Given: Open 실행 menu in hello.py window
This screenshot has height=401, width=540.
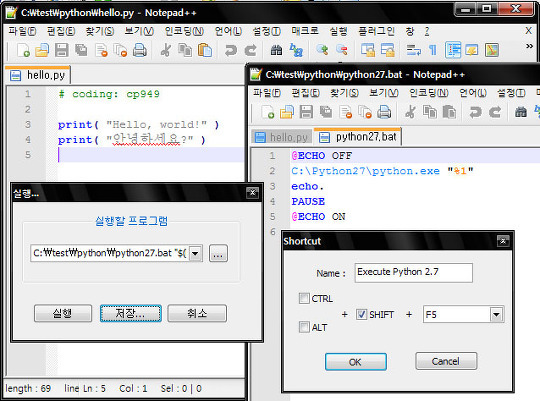Looking at the screenshot, I should click(x=339, y=31).
